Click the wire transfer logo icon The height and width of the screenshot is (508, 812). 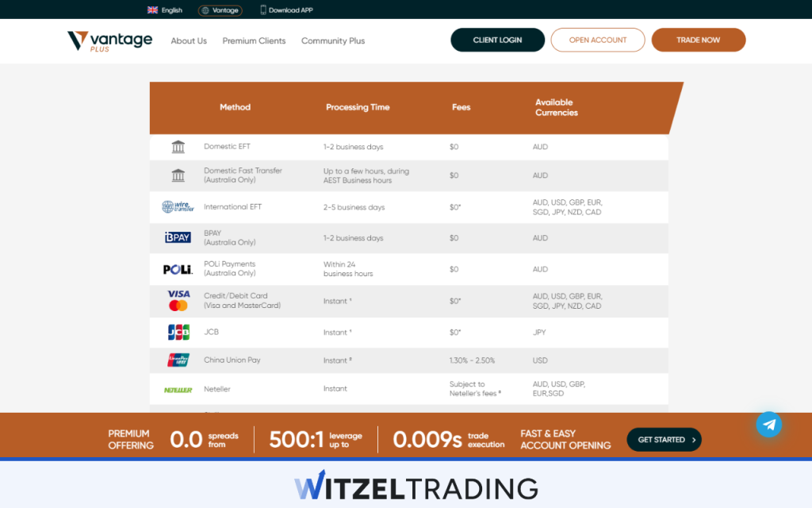click(178, 207)
